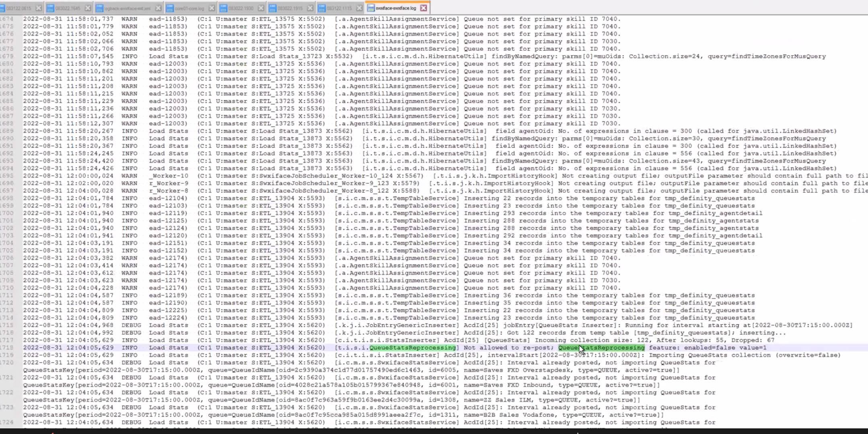The image size is (868, 434).
Task: Click line number 1695 in margin
Action: tap(7, 176)
